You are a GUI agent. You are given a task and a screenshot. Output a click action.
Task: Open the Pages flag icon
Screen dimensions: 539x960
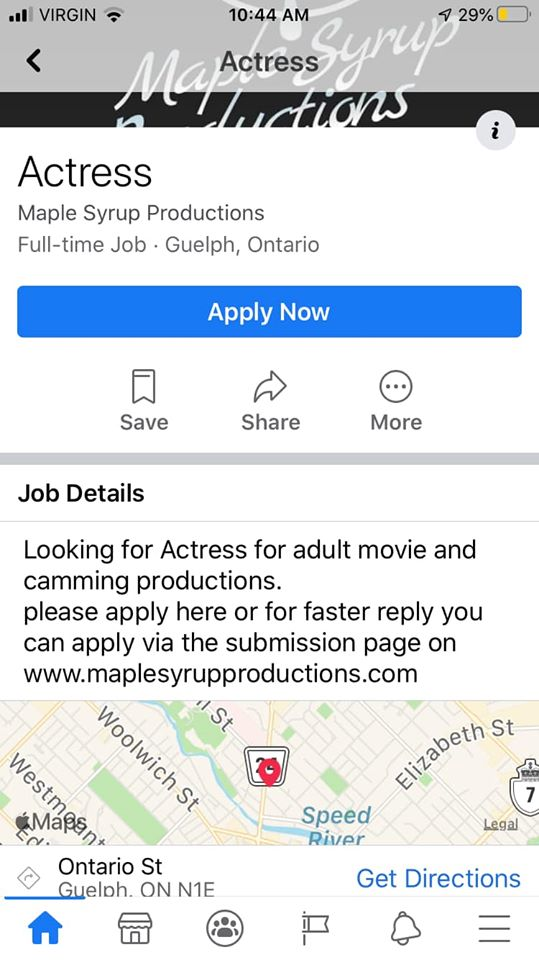coord(315,928)
